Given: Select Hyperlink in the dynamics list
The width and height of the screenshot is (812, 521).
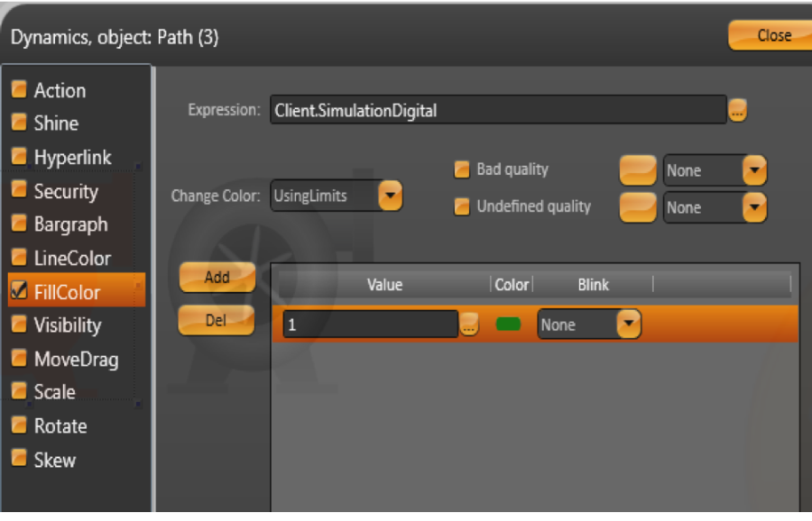Looking at the screenshot, I should click(72, 158).
